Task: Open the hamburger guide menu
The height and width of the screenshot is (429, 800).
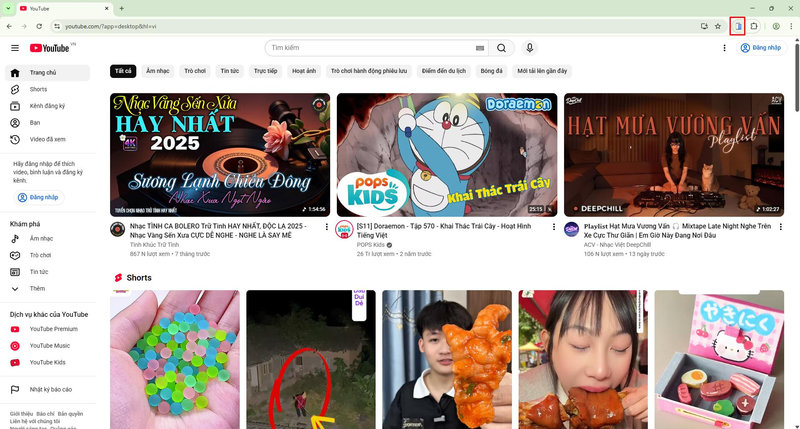Action: pyautogui.click(x=15, y=48)
